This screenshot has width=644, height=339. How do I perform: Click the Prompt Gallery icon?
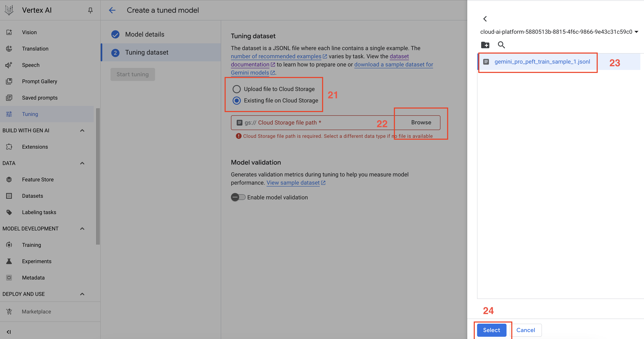point(9,81)
